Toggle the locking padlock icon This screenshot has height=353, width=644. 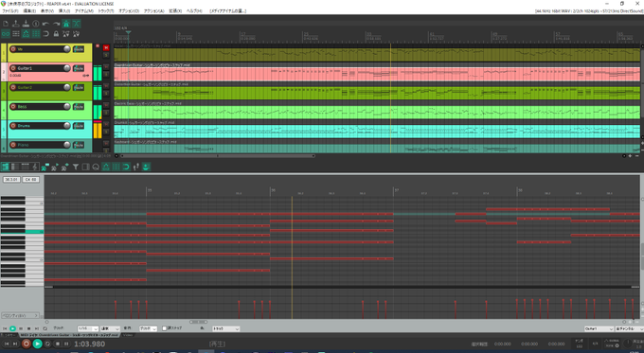56,34
